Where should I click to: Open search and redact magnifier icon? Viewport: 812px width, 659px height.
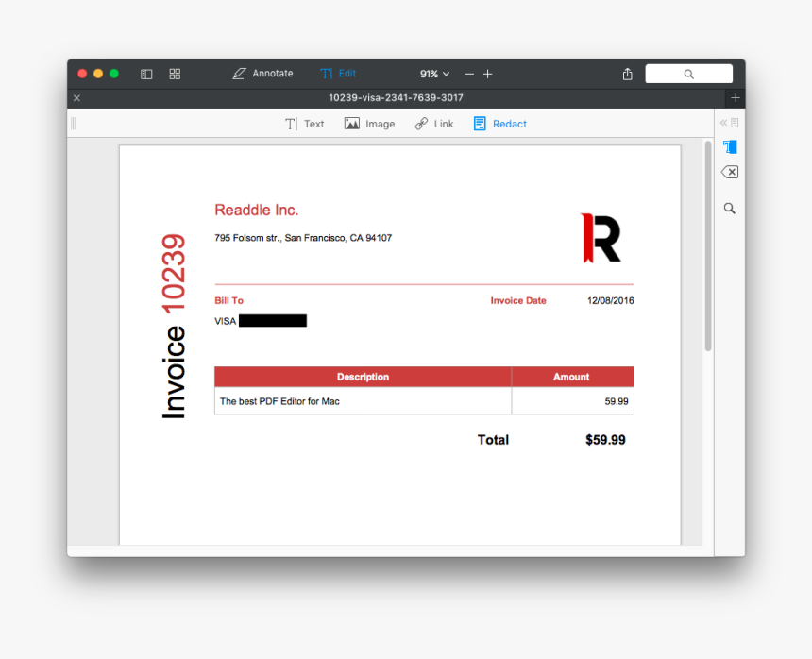730,209
